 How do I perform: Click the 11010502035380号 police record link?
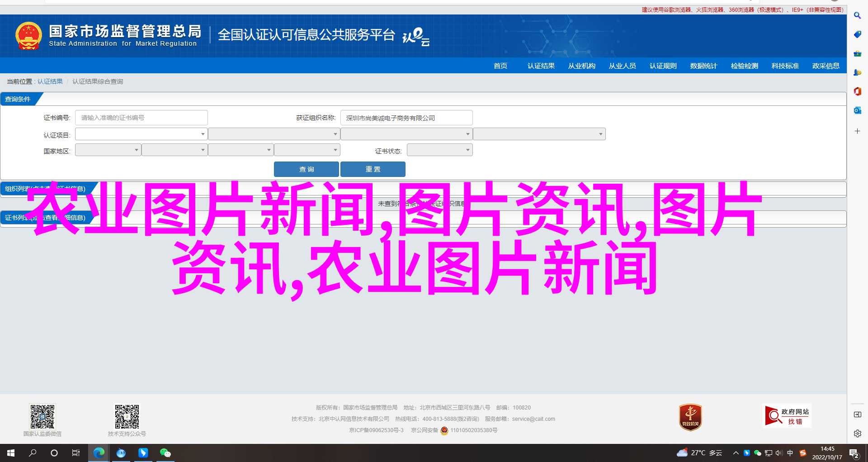click(474, 430)
